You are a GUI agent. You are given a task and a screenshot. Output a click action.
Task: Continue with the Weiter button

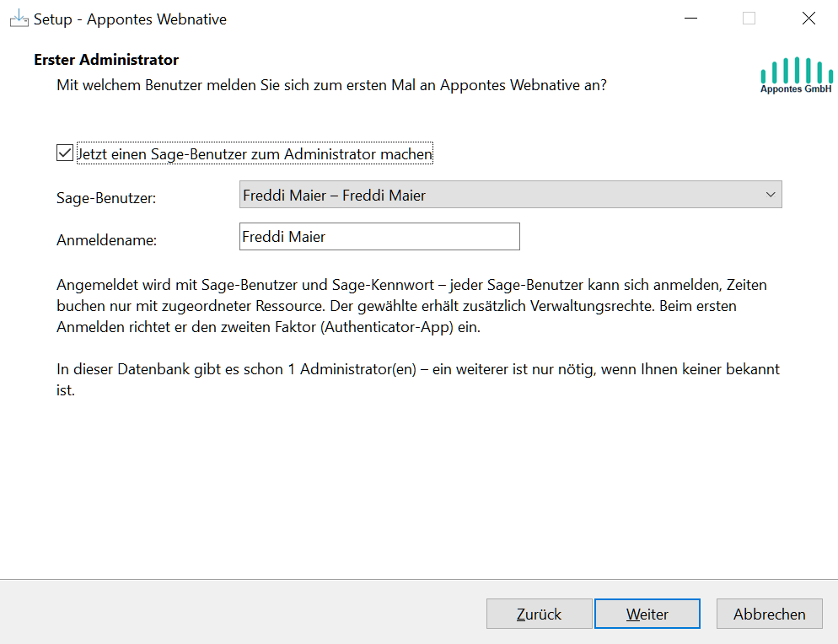tap(647, 614)
